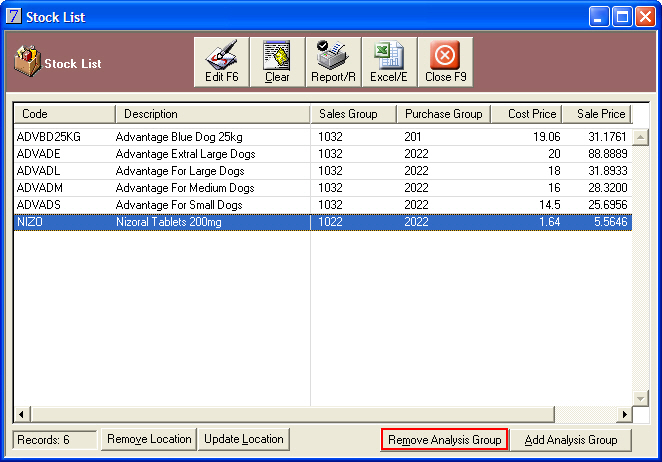
Task: Click Update Location button
Action: tap(244, 439)
